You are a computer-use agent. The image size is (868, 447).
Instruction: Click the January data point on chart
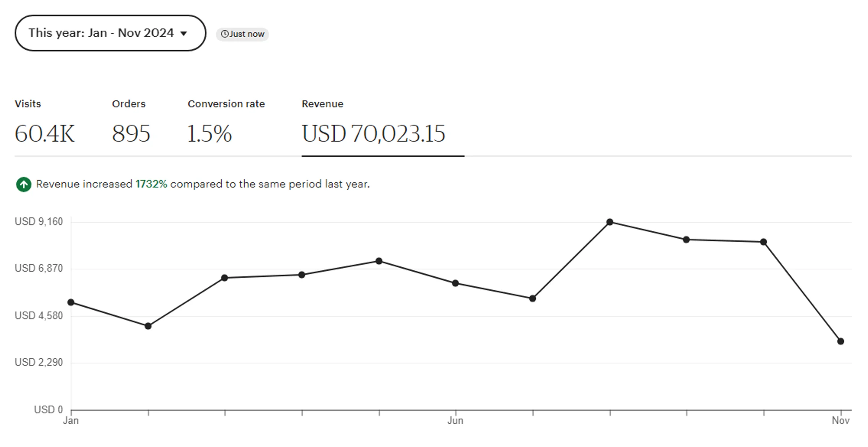point(71,302)
